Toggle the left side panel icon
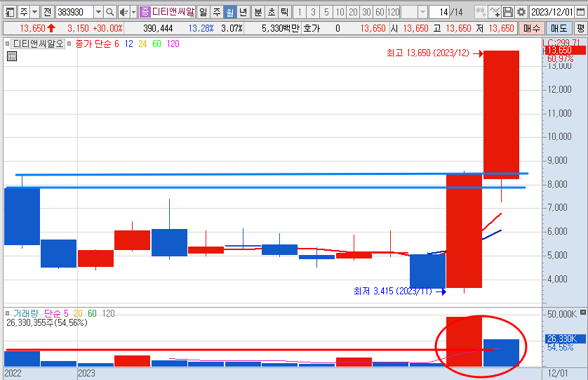This screenshot has height=380, width=588. point(10,13)
